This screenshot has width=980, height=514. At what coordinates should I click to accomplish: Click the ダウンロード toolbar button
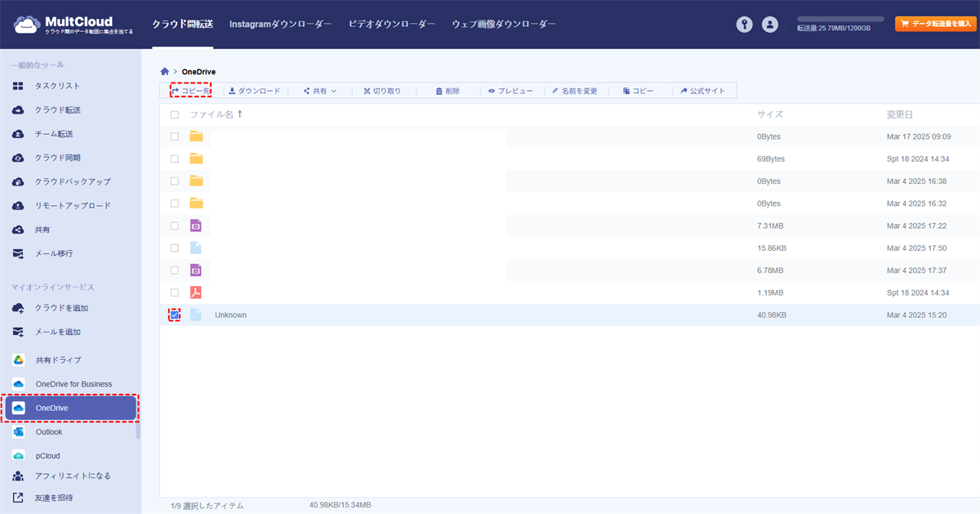254,91
